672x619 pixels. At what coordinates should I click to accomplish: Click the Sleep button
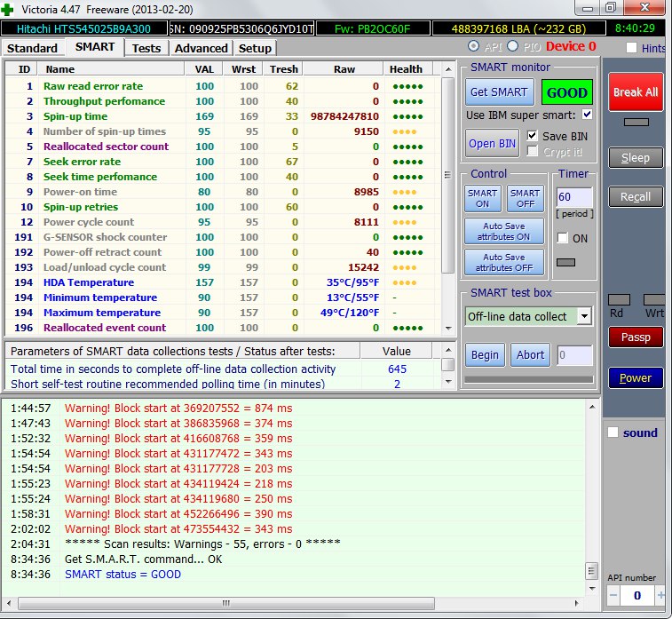click(635, 157)
